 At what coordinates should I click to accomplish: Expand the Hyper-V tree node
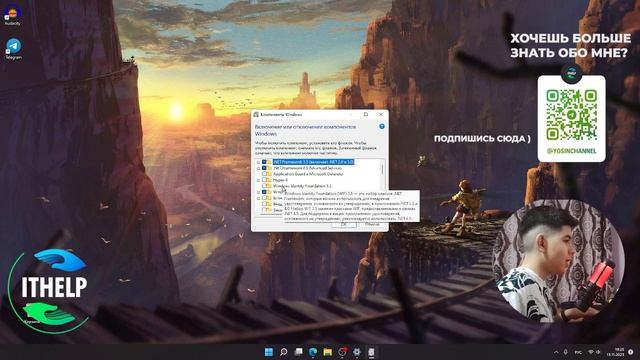(258, 180)
